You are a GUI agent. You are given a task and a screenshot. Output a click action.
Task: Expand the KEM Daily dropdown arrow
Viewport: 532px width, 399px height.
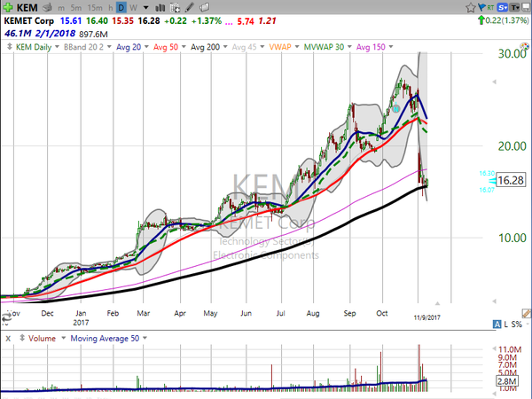(x=57, y=47)
